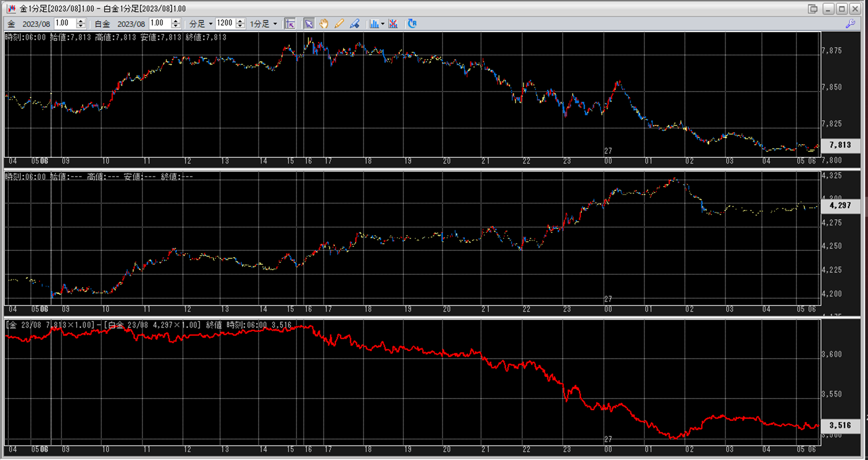Open the indicator icon dropdown arrow

383,24
